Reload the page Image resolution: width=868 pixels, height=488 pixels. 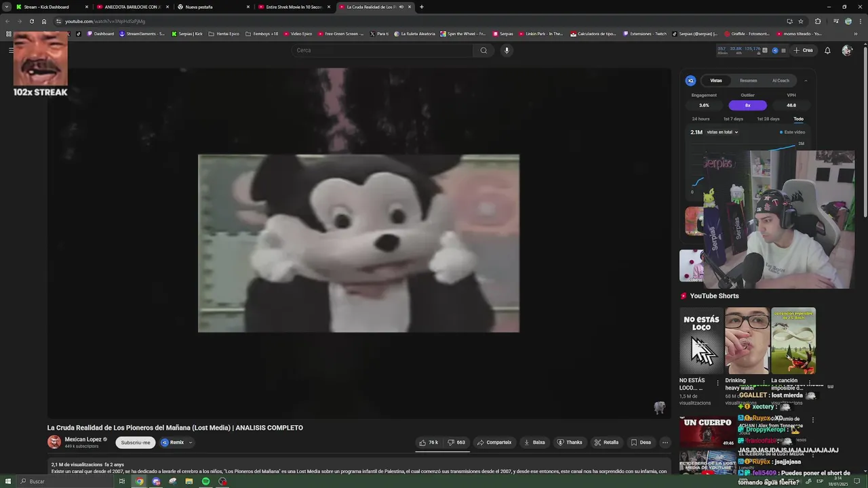(31, 21)
